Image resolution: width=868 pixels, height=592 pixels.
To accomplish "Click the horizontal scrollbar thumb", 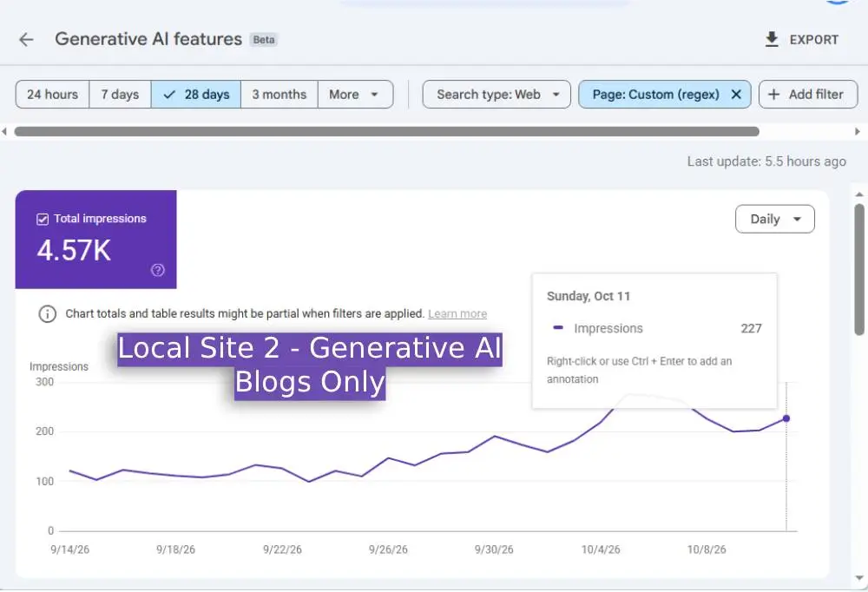I will pos(386,131).
